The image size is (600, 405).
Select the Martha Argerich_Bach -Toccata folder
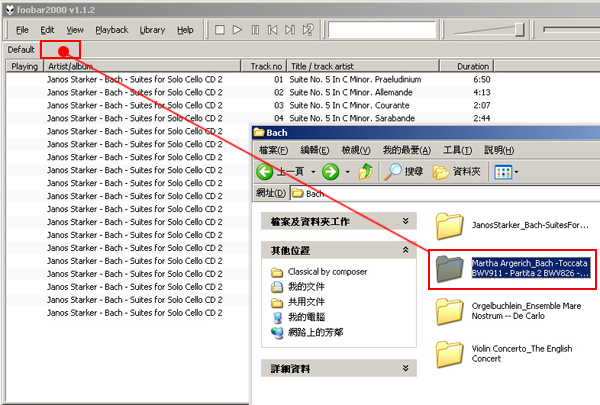(513, 268)
